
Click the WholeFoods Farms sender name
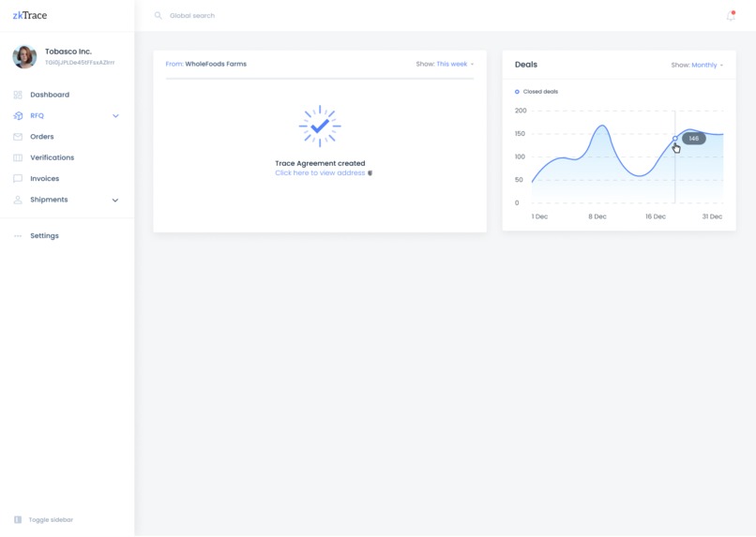(x=216, y=64)
